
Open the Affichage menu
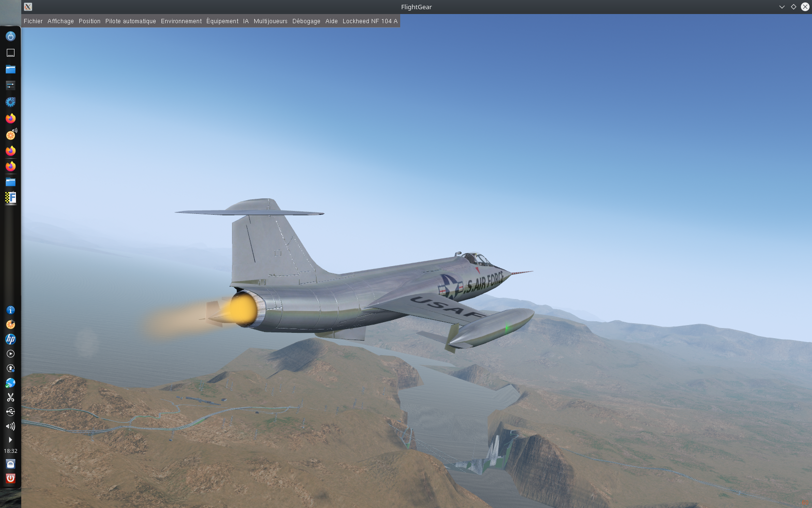click(60, 21)
